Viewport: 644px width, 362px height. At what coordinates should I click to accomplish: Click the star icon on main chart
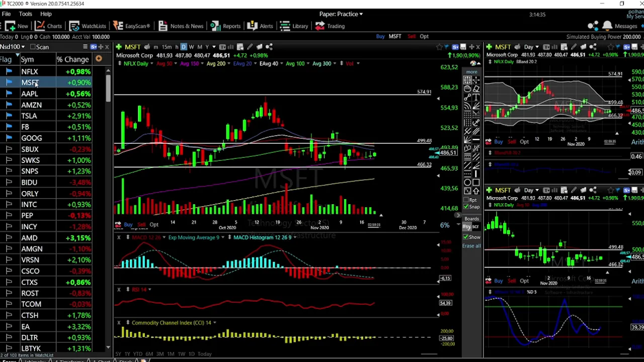click(x=439, y=47)
